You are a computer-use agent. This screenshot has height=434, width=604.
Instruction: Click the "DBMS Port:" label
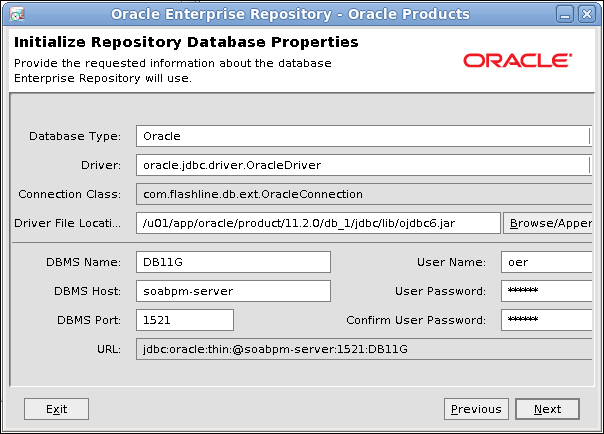point(89,320)
